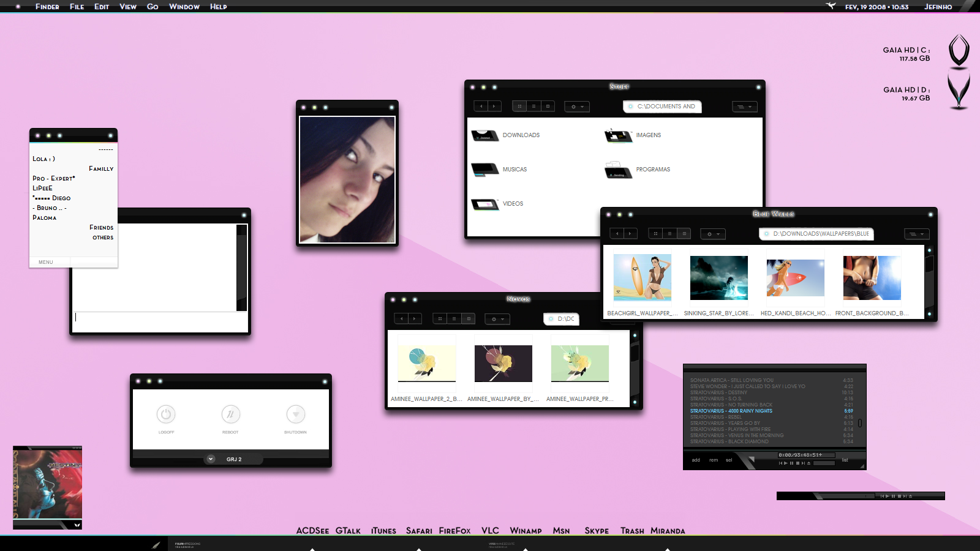Screen dimensions: 980x551
Task: Skip to next track in playlist player
Action: 803,463
